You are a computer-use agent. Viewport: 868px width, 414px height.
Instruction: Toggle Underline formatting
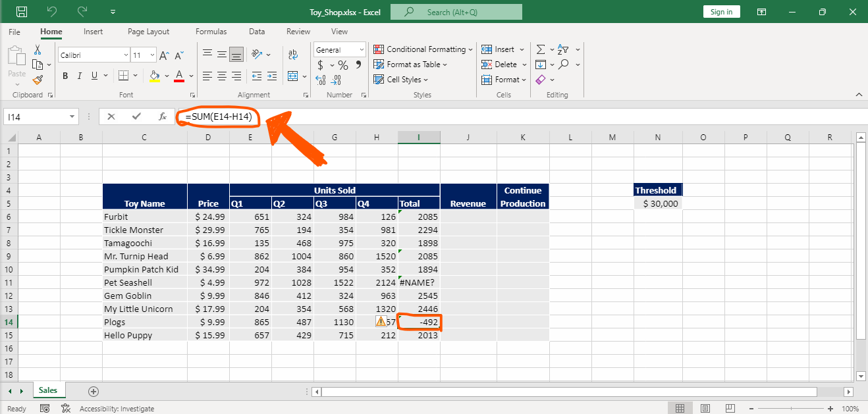95,76
